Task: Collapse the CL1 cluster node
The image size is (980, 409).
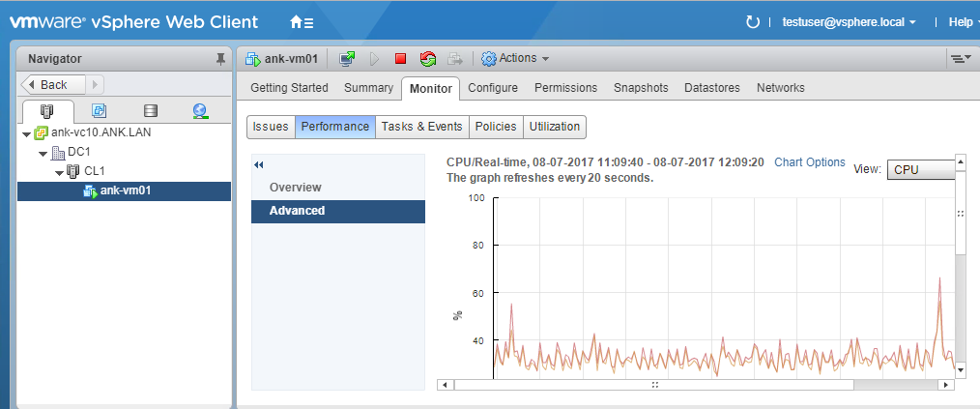Action: [x=59, y=172]
